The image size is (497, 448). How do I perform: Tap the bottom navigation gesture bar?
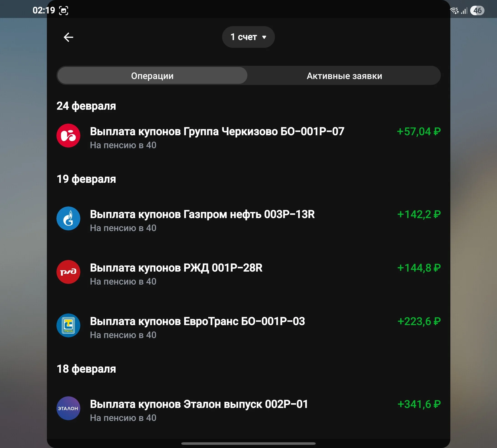pos(248,443)
